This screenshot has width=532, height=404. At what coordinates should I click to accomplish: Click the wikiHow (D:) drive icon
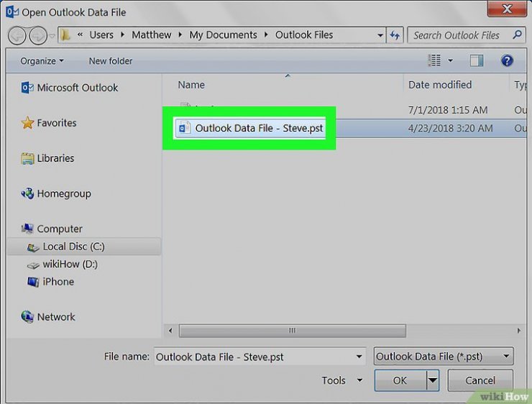[33, 265]
